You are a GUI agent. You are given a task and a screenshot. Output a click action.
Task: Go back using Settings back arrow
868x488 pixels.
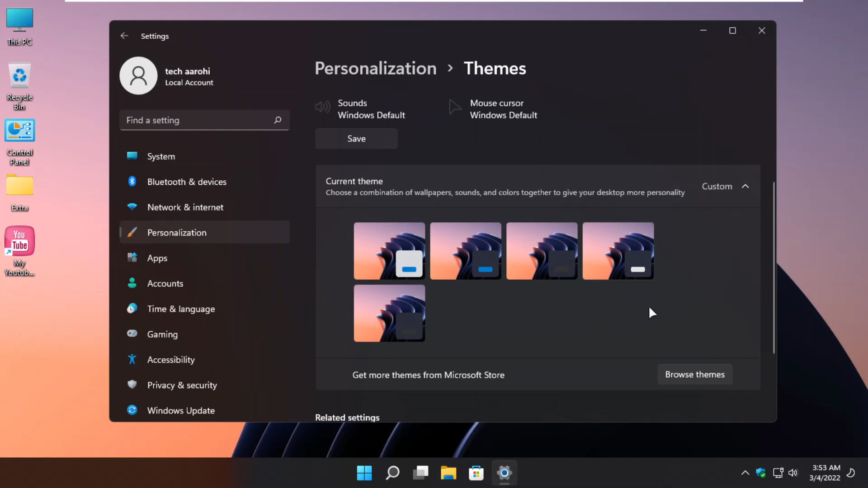click(124, 36)
